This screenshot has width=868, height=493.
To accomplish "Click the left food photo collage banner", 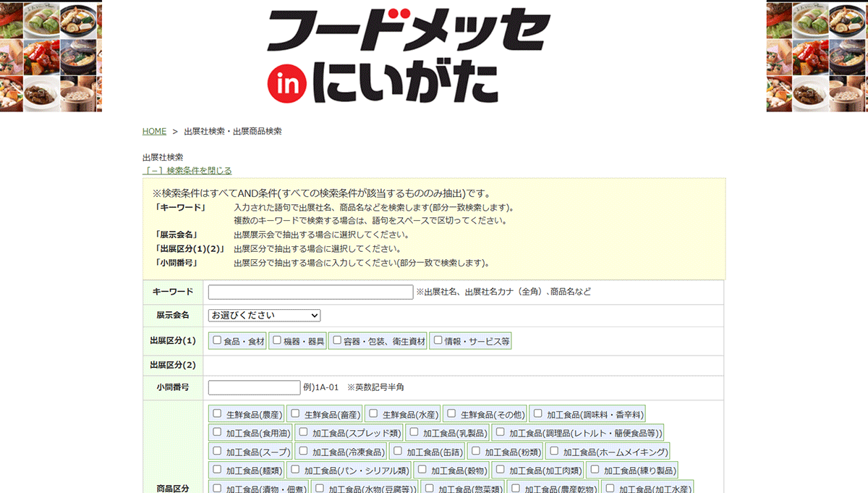I will pyautogui.click(x=51, y=56).
